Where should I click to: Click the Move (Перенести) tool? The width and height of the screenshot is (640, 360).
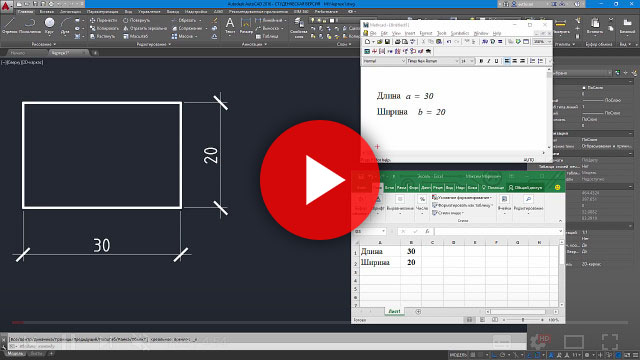(x=103, y=20)
